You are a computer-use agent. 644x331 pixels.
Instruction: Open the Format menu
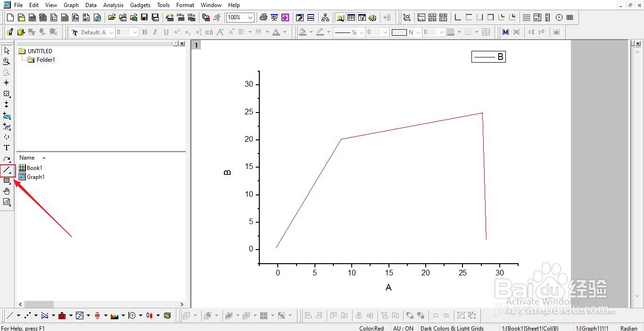(185, 5)
